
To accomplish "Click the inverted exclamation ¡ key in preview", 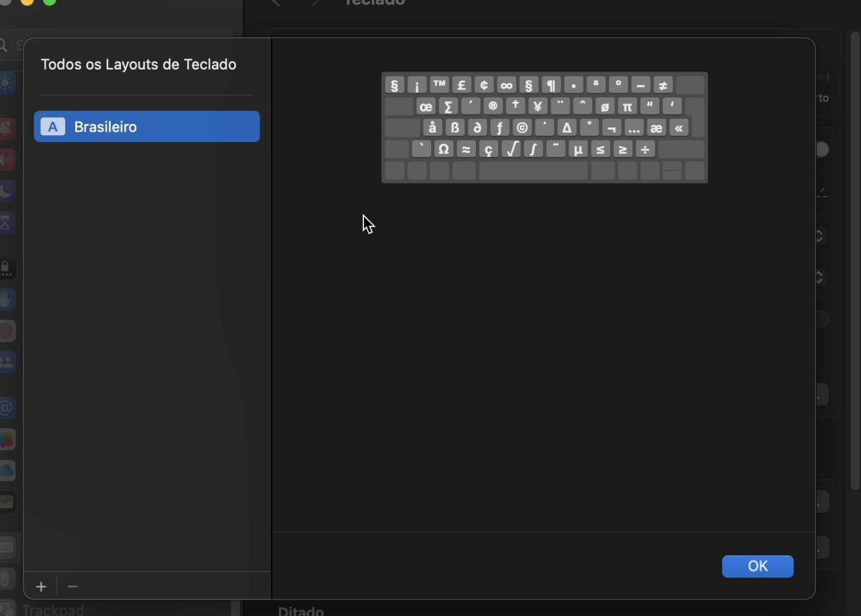I will click(417, 85).
